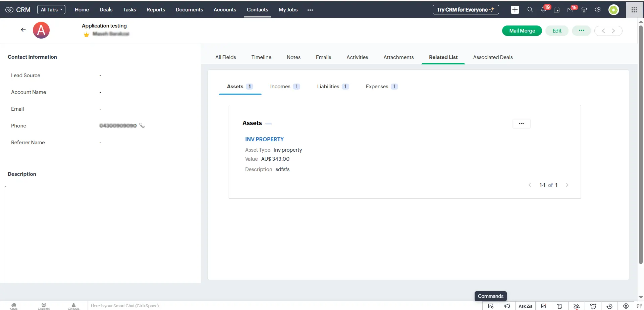Expand the All Tabs dropdown

click(x=51, y=9)
